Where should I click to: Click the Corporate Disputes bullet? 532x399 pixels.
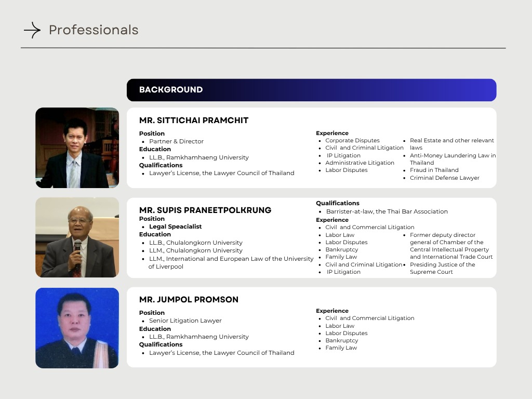[x=352, y=140]
